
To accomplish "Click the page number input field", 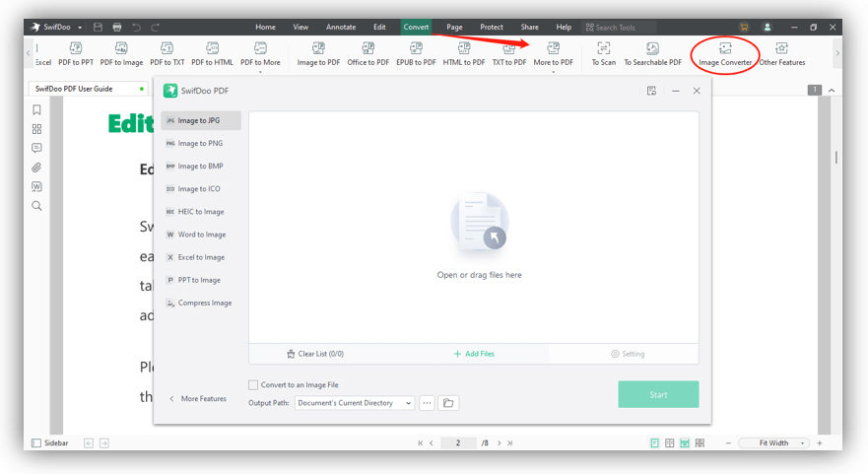I will 458,443.
